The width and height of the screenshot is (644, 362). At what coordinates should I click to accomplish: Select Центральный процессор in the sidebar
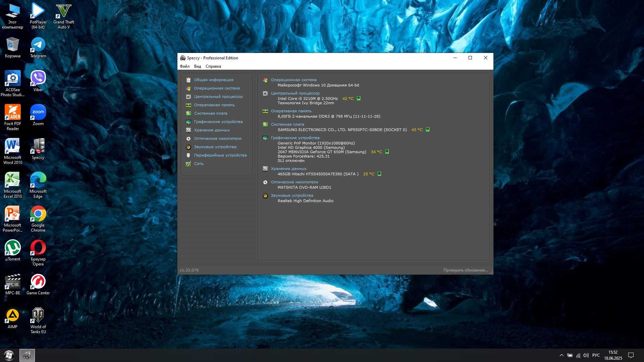[x=218, y=97]
